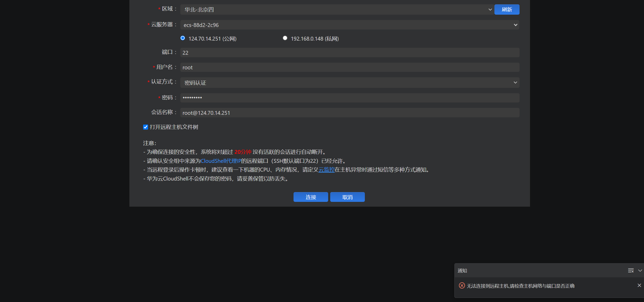
Task: Click the 取消 cancel button
Action: pos(347,197)
